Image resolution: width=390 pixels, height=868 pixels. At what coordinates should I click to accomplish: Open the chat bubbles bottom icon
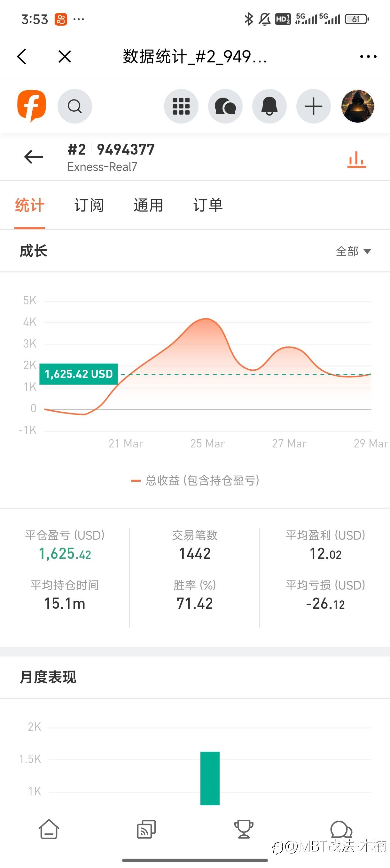[x=341, y=829]
